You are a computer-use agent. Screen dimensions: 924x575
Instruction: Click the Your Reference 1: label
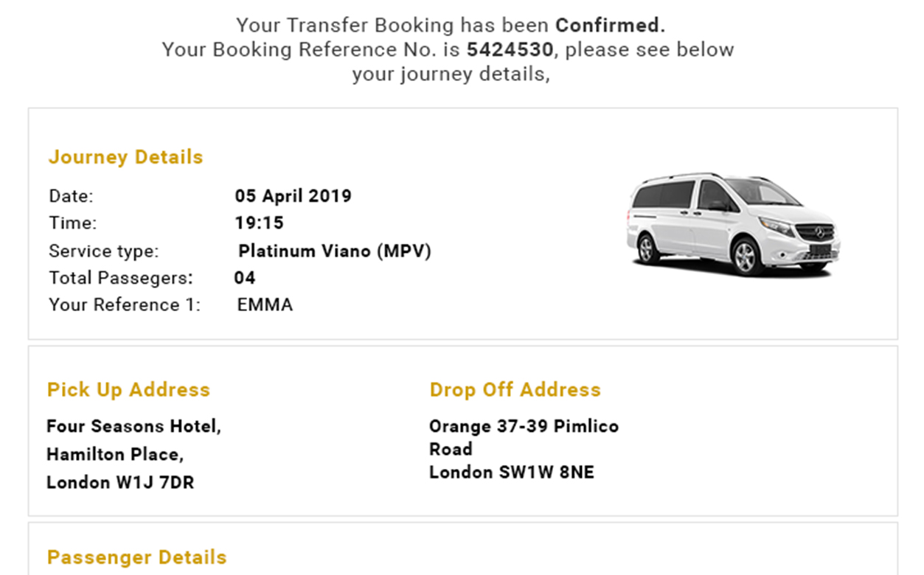click(x=125, y=305)
